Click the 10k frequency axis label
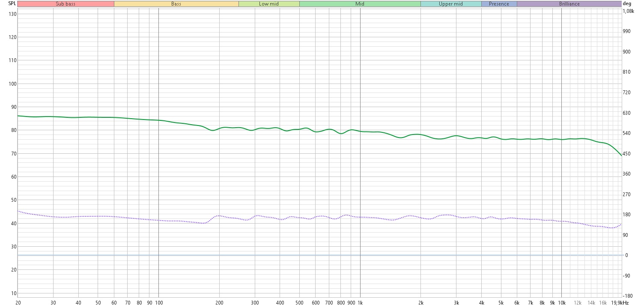Viewport: 644px width, 308px height. pyautogui.click(x=561, y=303)
